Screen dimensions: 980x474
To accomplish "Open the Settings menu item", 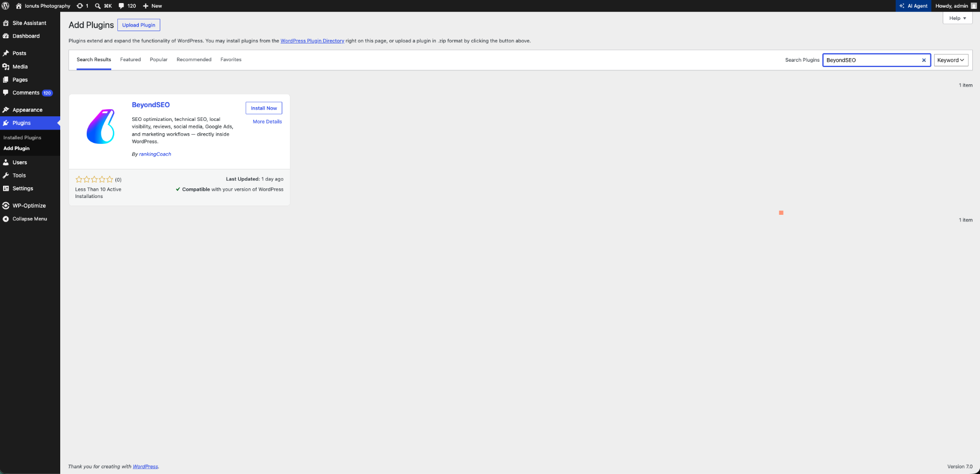I will click(30, 188).
